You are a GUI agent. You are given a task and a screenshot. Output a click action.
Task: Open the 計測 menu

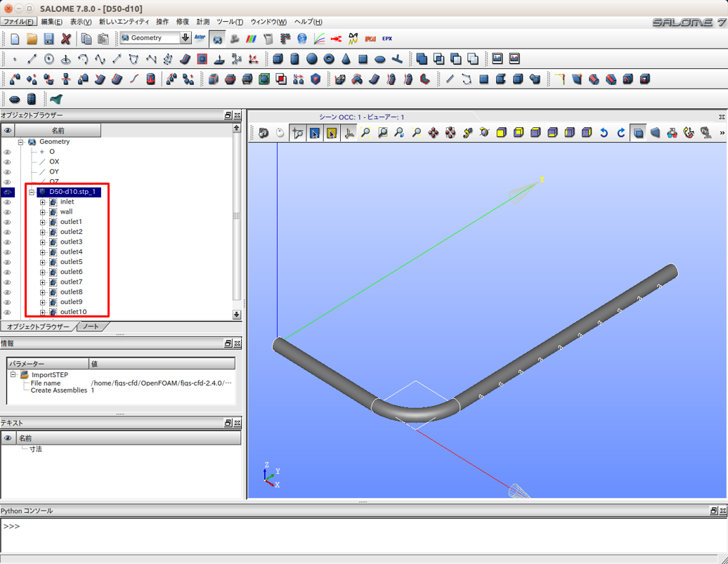[203, 22]
